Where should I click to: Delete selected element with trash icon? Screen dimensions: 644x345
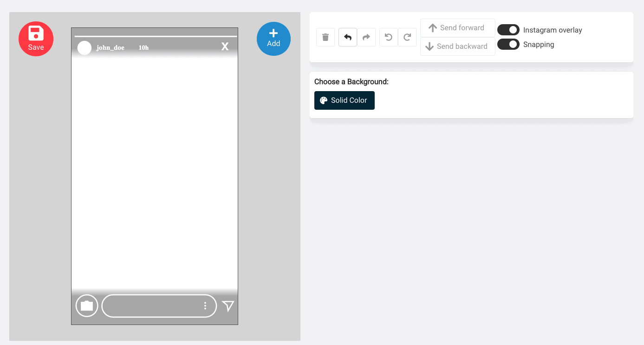click(x=325, y=37)
